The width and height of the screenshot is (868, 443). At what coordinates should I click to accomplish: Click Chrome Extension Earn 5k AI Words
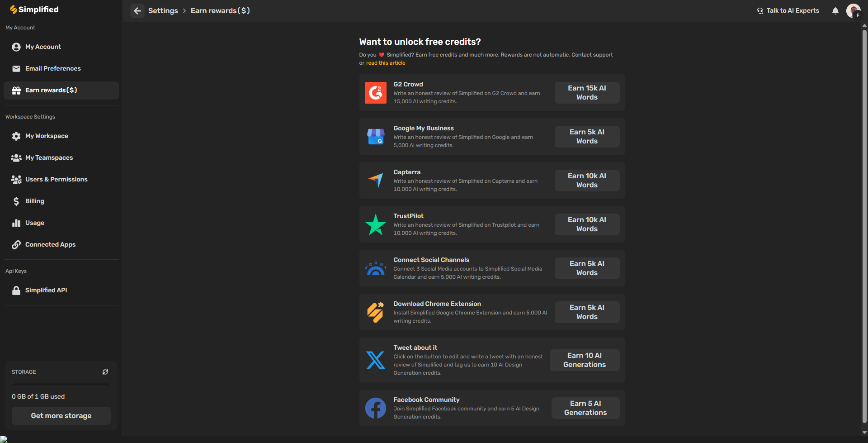[x=587, y=312]
